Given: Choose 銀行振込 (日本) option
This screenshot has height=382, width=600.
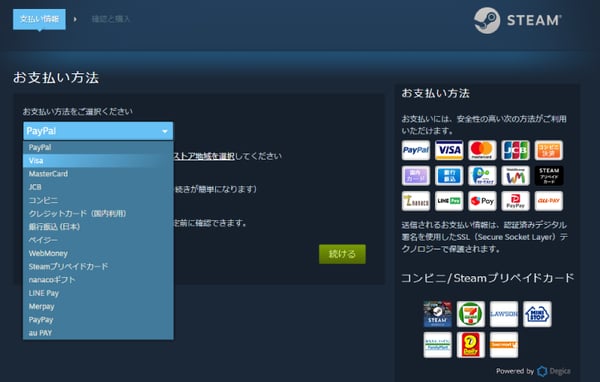Looking at the screenshot, I should (98, 227).
